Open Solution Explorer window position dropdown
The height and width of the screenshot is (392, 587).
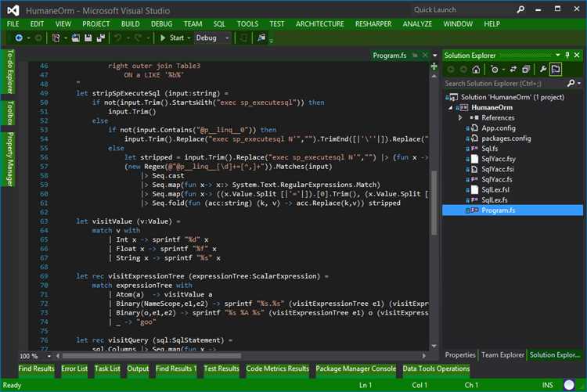(558, 55)
